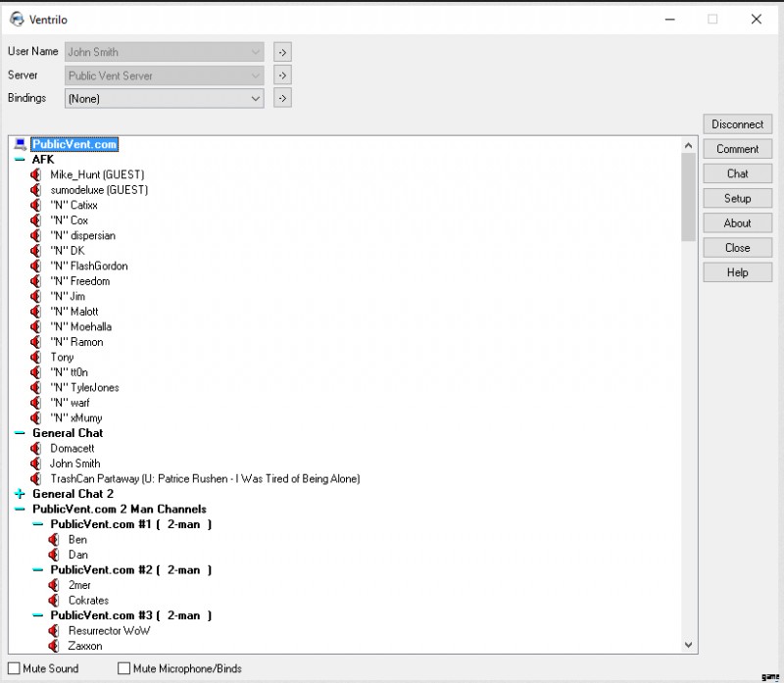Click the scroll up arrow of channel list
The width and height of the screenshot is (784, 683).
[x=689, y=145]
